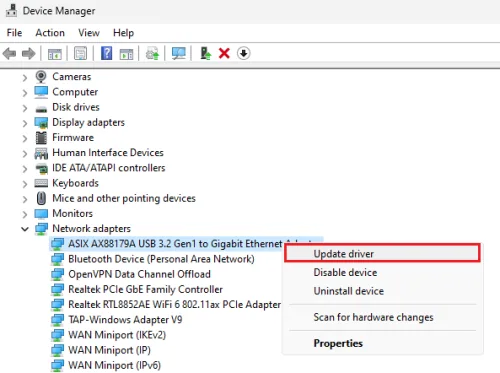Expand the Keyboards category
500x373 pixels.
25,184
